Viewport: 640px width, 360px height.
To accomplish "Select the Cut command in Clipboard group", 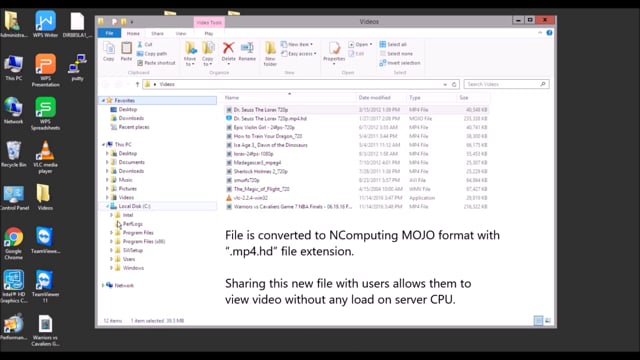I will click(x=145, y=44).
